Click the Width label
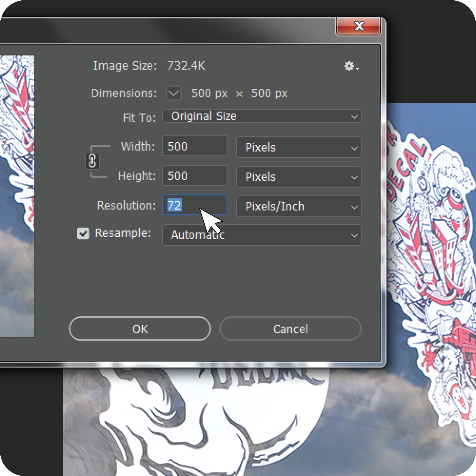This screenshot has height=476, width=476. pos(138,146)
